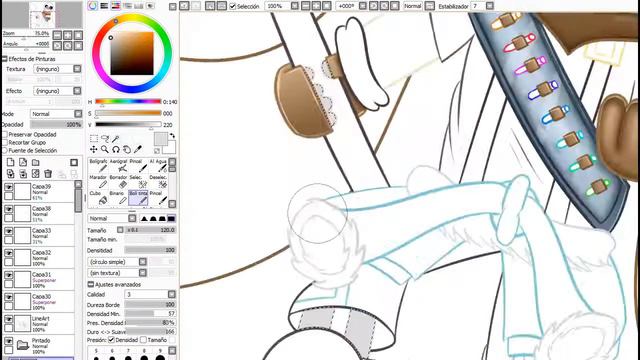Adjust the Hue slider
The image size is (640, 360).
tap(128, 102)
